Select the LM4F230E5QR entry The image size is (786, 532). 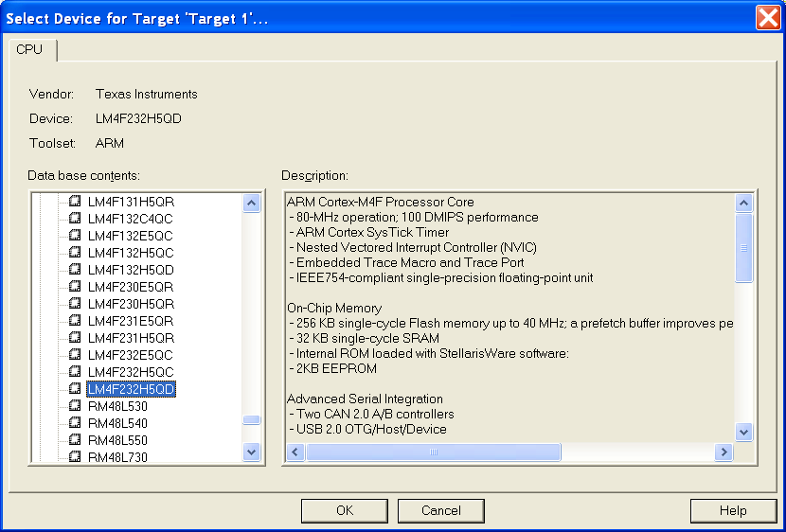pos(131,287)
